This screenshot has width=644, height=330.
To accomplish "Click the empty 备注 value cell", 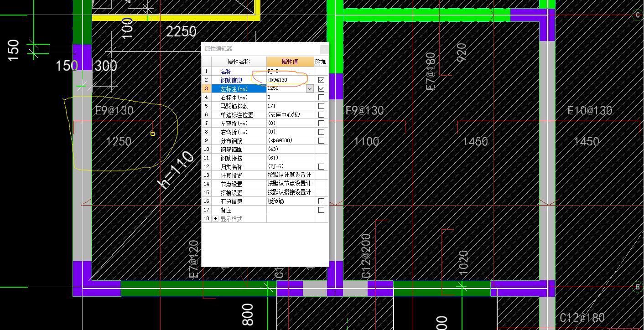I will pos(290,210).
